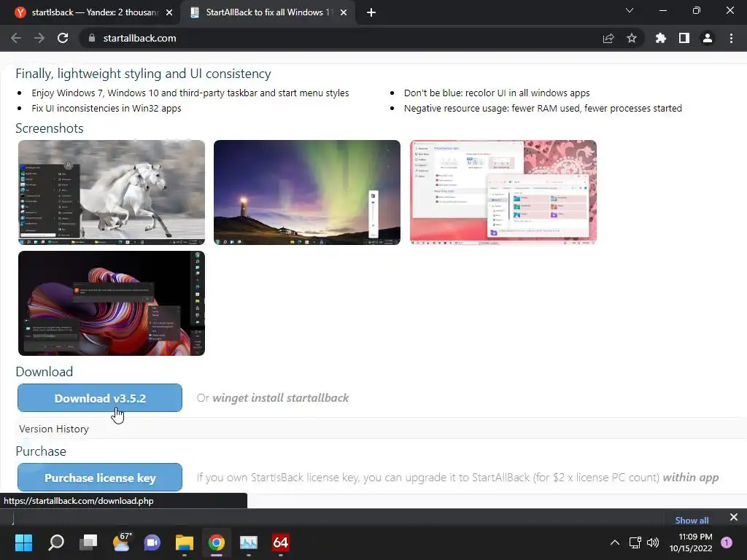Click the Chrome taskbar icon
Screen dimensions: 747x560
coord(216,542)
